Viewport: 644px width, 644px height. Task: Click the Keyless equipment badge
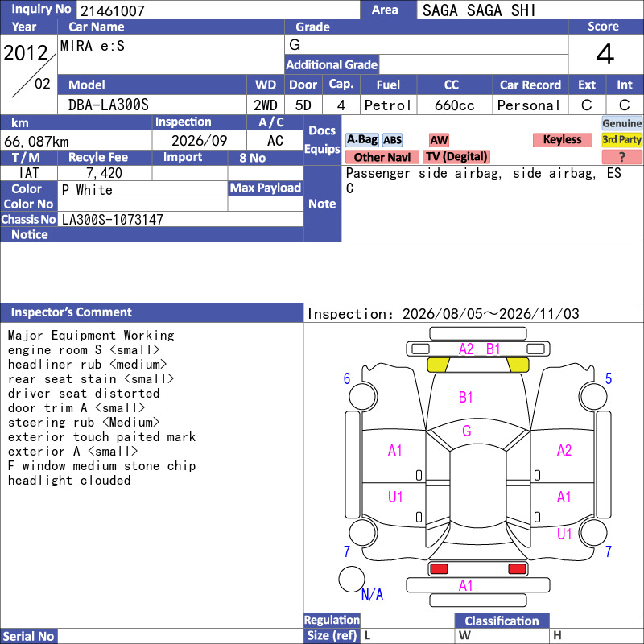click(562, 139)
